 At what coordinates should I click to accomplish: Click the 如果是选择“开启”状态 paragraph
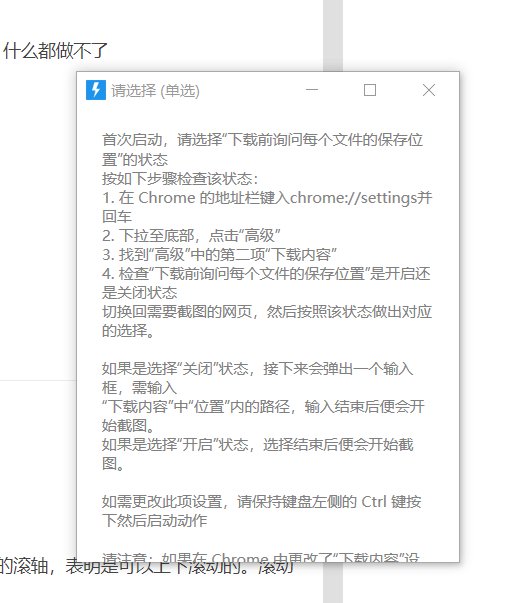tap(257, 454)
